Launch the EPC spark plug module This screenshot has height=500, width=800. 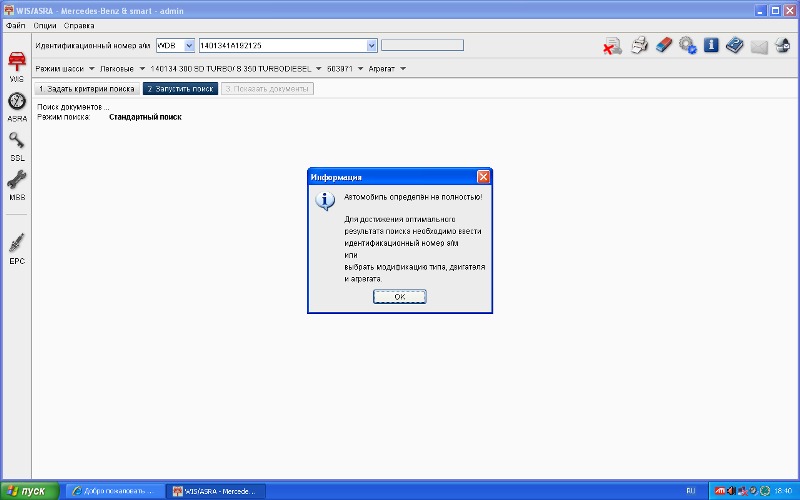pyautogui.click(x=17, y=248)
